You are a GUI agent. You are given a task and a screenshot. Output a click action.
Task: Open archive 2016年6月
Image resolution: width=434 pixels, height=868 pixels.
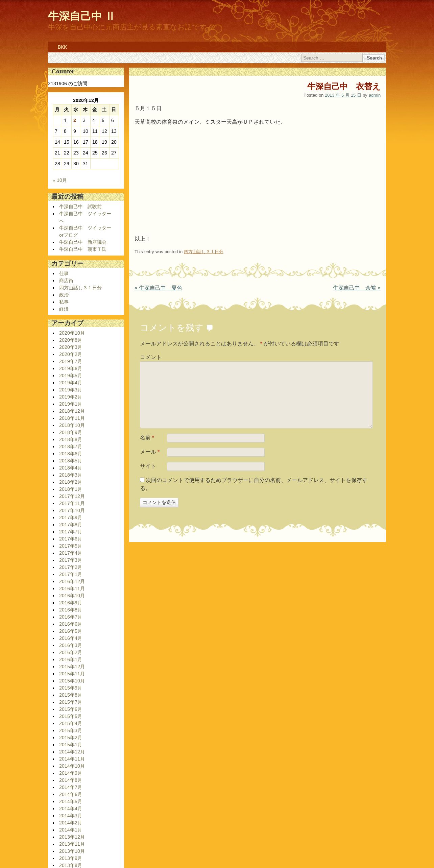(71, 624)
